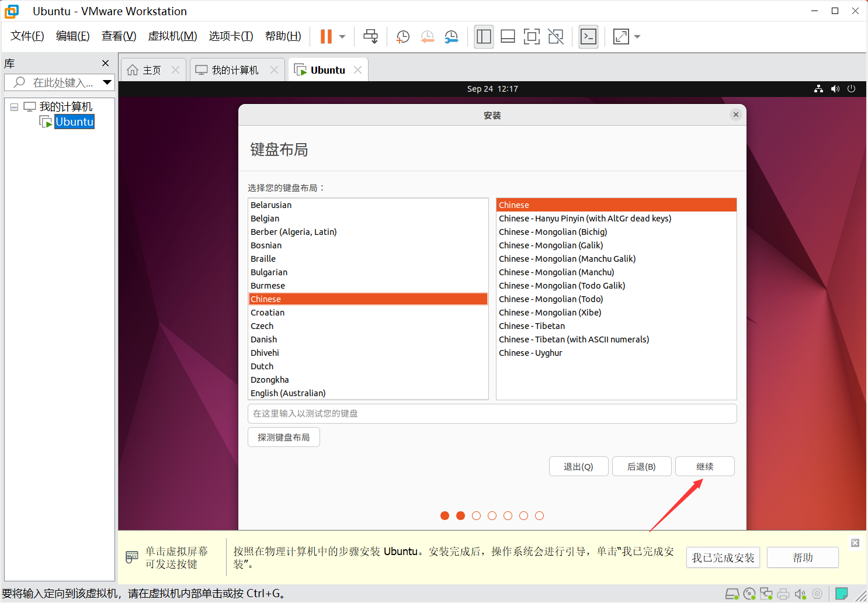The width and height of the screenshot is (868, 603).
Task: Toggle Unity mode icon in toolbar
Action: point(556,37)
